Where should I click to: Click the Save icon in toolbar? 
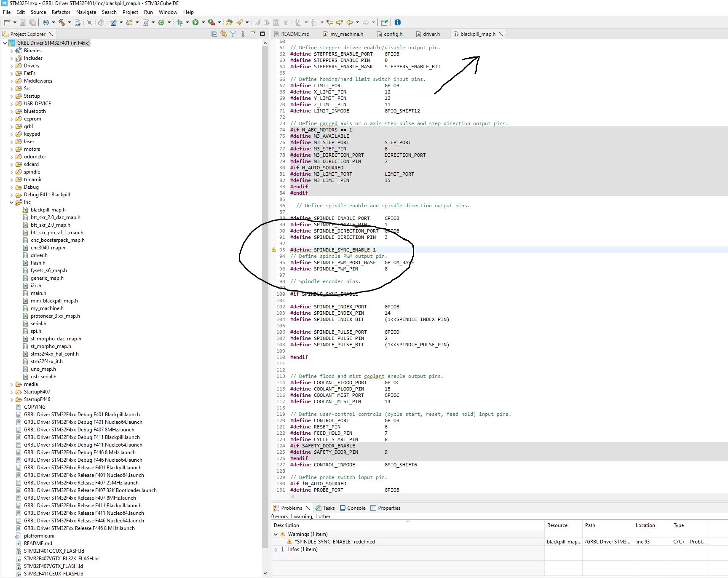click(23, 22)
